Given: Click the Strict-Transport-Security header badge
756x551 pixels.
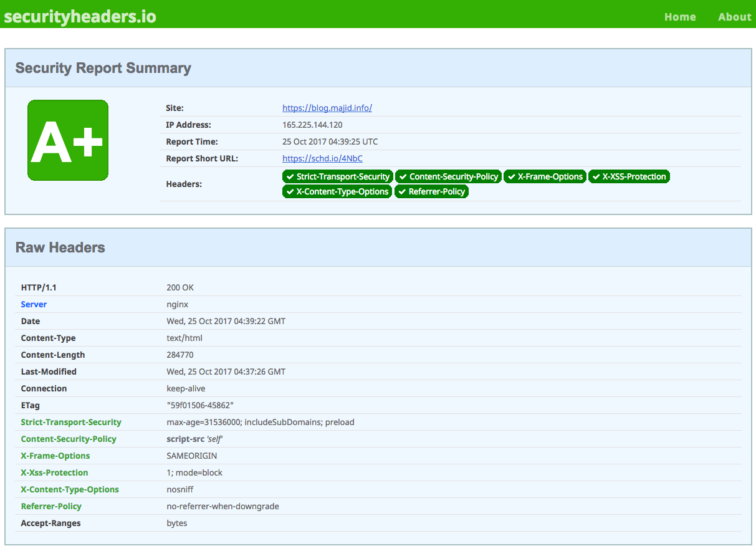Looking at the screenshot, I should tap(337, 176).
